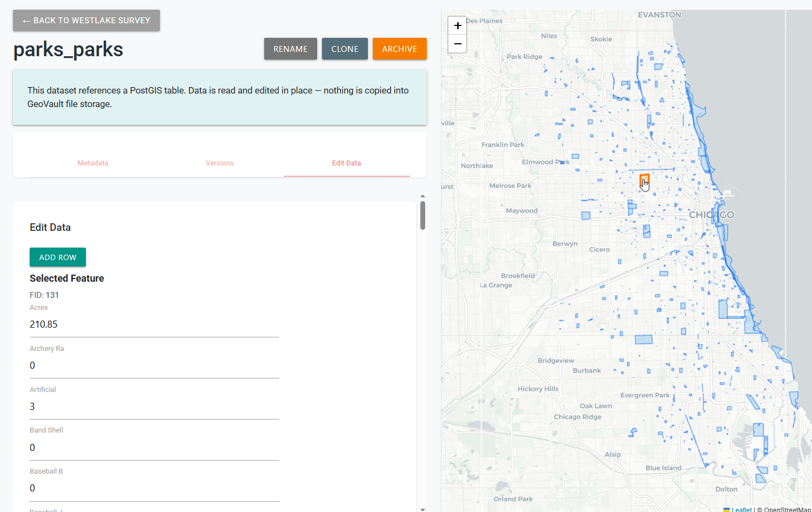Click the 'Edit Data' panel heading

pyautogui.click(x=50, y=228)
